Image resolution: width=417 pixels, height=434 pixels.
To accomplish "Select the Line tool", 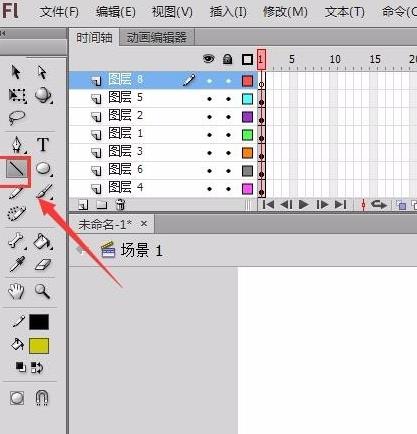I will coord(17,169).
